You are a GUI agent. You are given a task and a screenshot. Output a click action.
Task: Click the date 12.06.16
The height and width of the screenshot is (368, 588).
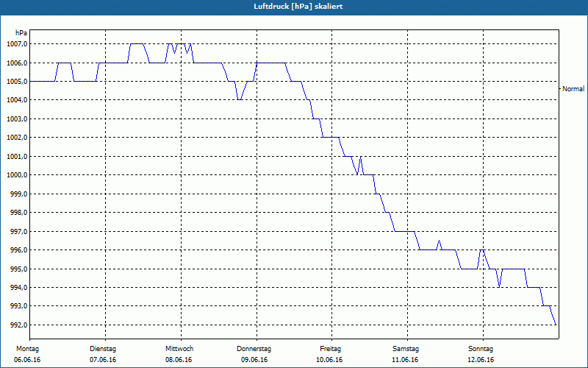[x=481, y=360]
